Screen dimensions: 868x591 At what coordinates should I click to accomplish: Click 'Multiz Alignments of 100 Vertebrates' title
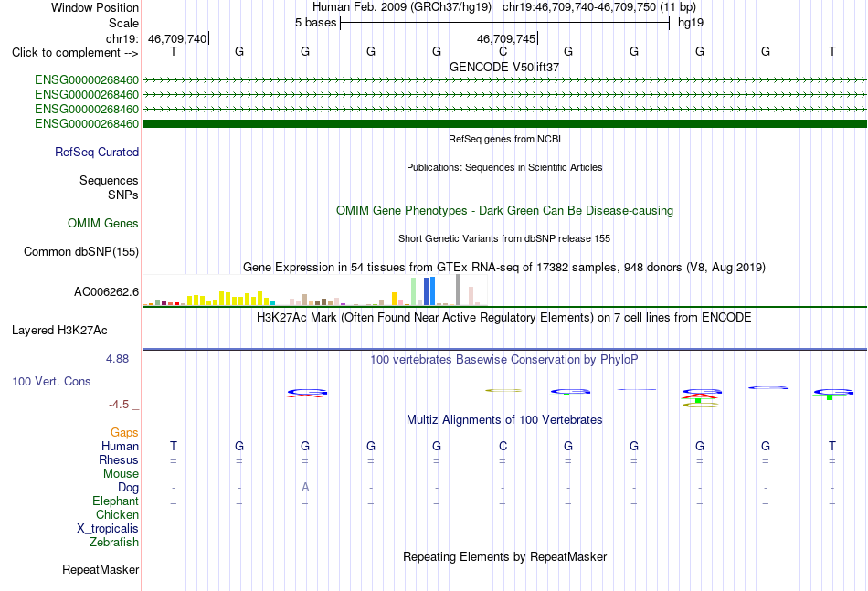tap(504, 420)
